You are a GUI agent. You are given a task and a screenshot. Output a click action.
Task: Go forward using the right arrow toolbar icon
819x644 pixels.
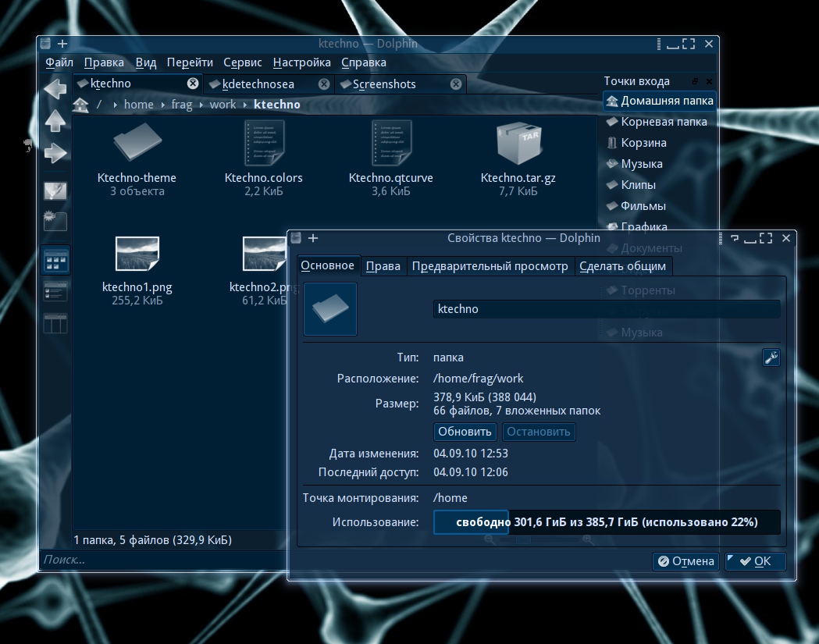click(x=55, y=153)
